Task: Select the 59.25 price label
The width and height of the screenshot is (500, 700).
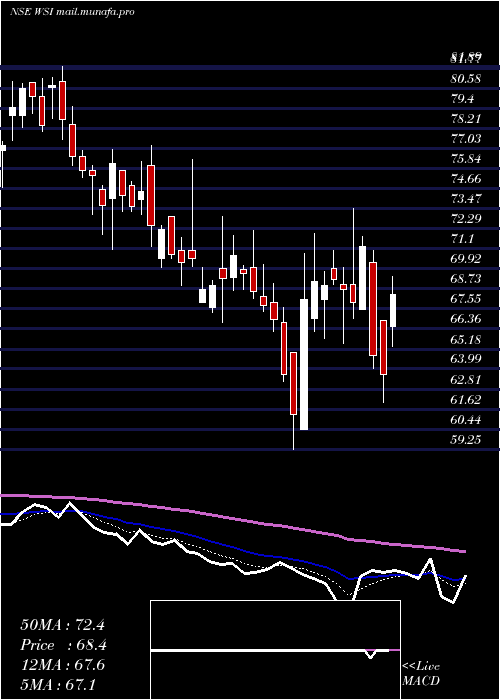Action: tap(466, 439)
